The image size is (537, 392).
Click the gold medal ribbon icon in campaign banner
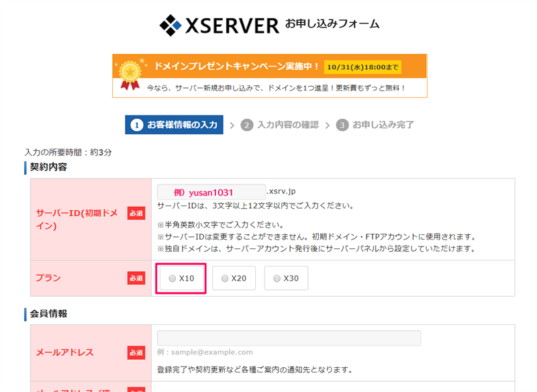130,75
